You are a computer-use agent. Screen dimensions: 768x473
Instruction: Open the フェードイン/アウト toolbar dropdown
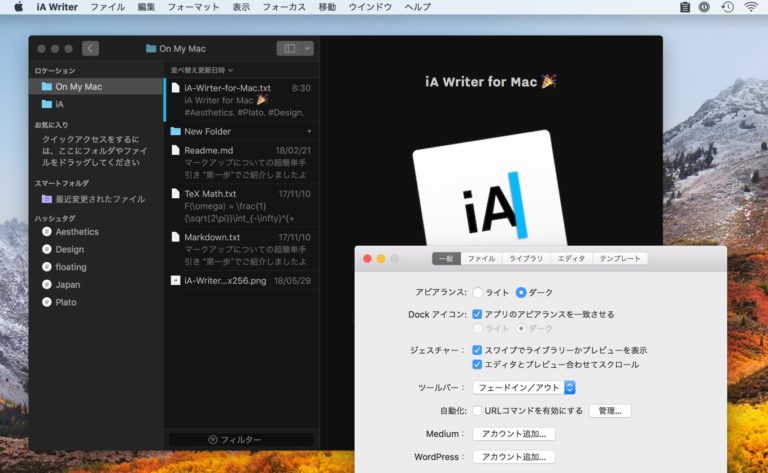pos(525,387)
